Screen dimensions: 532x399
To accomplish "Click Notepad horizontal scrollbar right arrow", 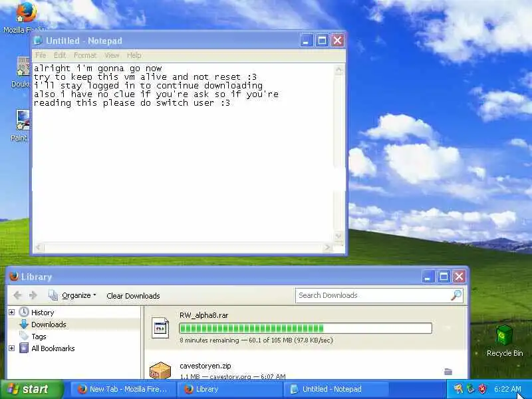I will point(327,247).
